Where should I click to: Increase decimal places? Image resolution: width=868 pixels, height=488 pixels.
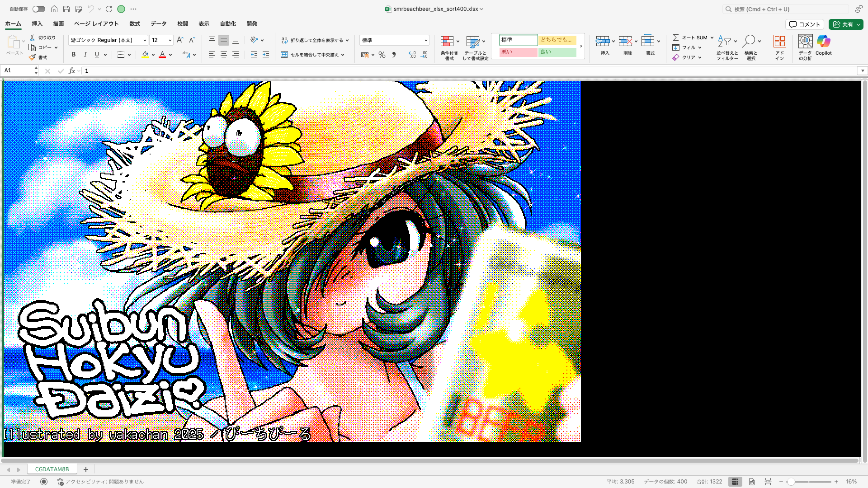coord(412,55)
